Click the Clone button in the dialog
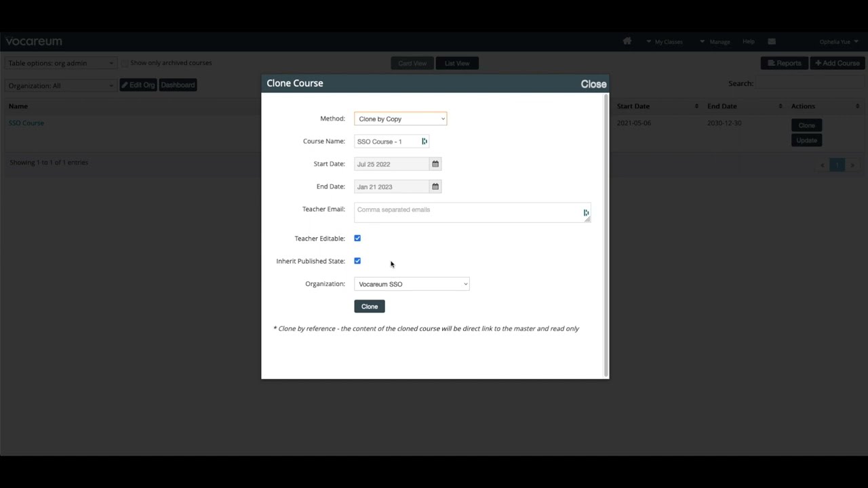868x488 pixels. pyautogui.click(x=370, y=306)
